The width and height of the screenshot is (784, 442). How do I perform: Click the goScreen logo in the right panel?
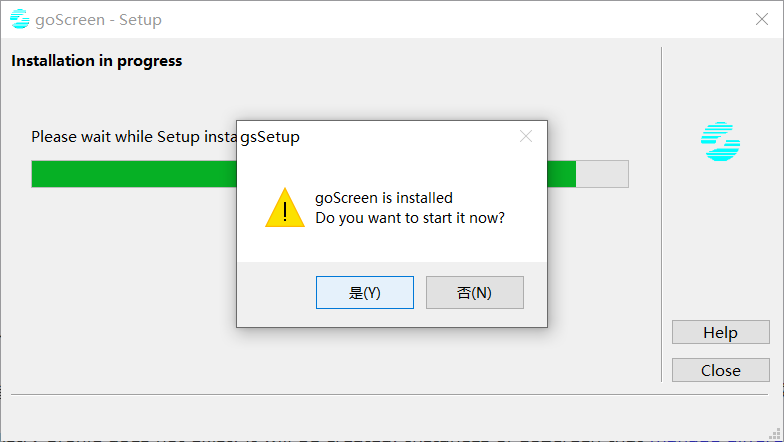point(720,142)
